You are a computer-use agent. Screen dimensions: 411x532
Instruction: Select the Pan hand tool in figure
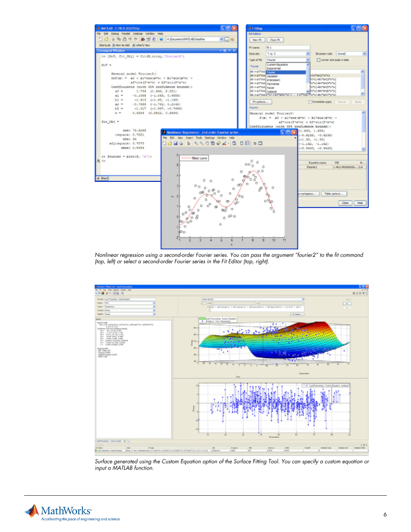tap(207, 143)
